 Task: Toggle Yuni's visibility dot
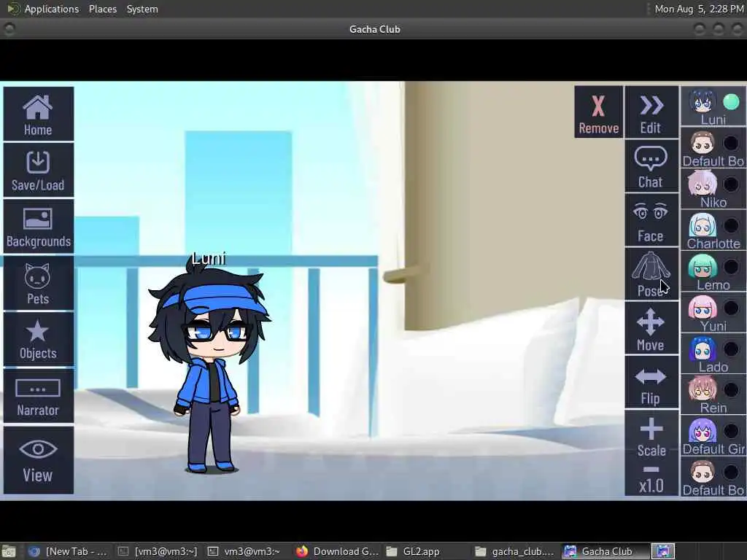tap(731, 308)
